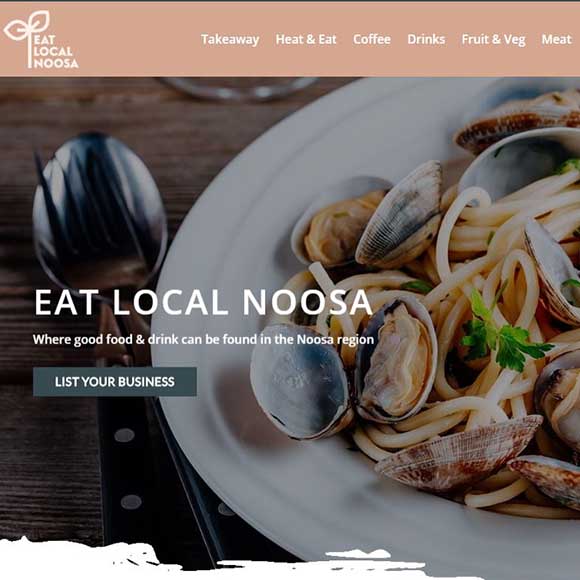Viewport: 580px width, 580px height.
Task: Open the Takeaway menu item
Action: 230,40
